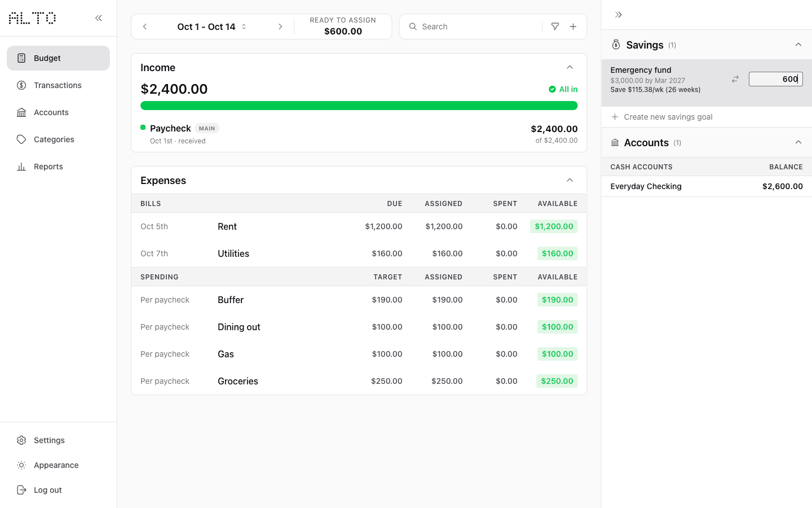
Task: Collapse right panel with double-arrow icon
Action: pos(619,15)
